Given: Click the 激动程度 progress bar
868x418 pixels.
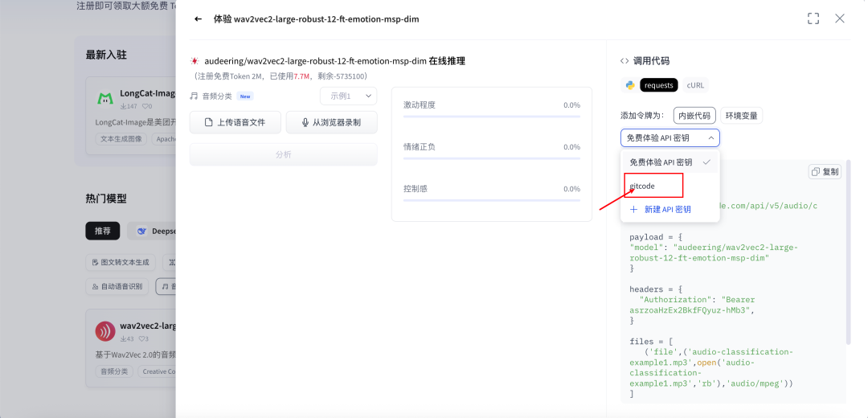Looking at the screenshot, I should point(492,117).
